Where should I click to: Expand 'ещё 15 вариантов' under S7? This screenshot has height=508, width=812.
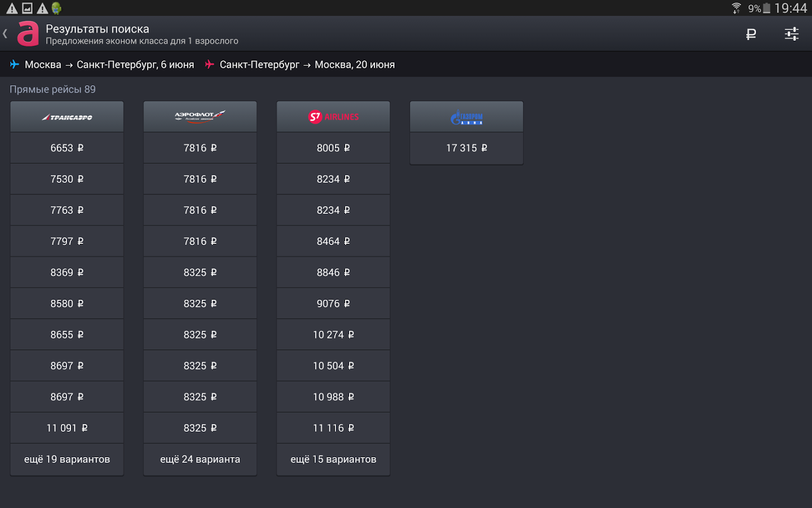point(333,459)
